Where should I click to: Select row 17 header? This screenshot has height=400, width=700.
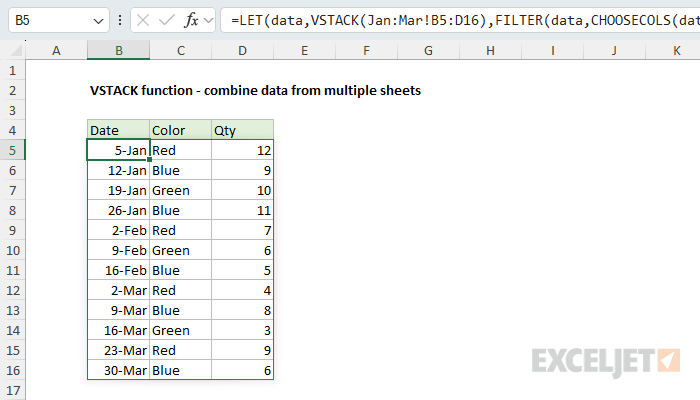coord(12,390)
